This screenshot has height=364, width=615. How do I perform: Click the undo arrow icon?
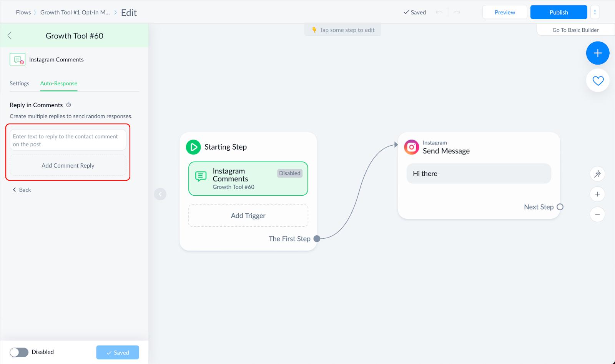click(439, 12)
